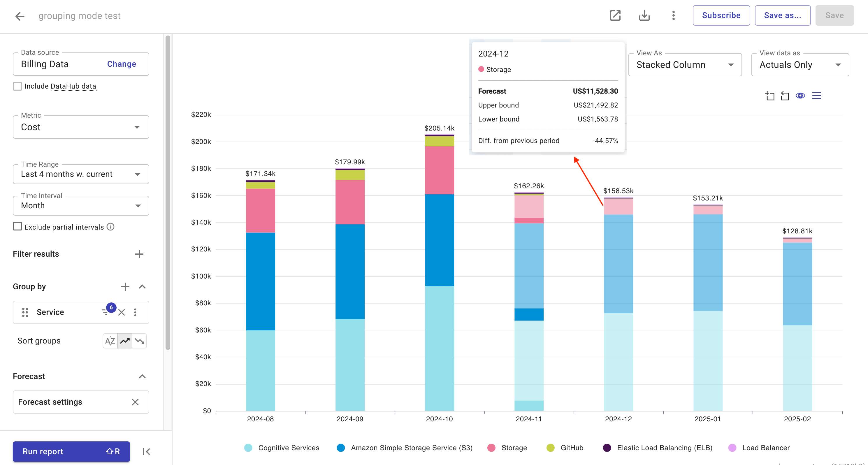The height and width of the screenshot is (465, 868).
Task: Click the add annotation icon above the chart
Action: [x=770, y=96]
